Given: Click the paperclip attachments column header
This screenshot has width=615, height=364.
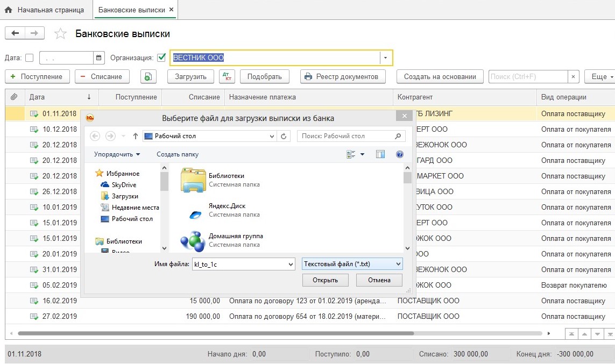Looking at the screenshot, I should 15,97.
